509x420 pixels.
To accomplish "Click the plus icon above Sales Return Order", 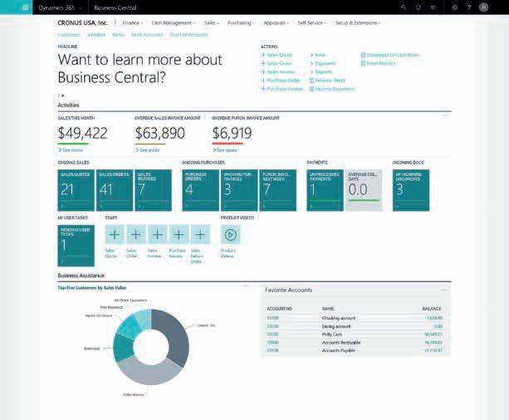I will pos(200,235).
